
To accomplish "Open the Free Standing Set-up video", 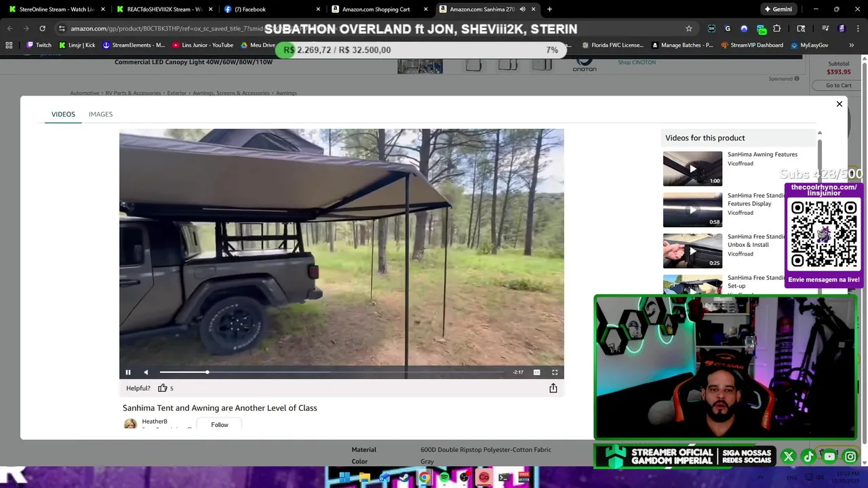I will (x=692, y=285).
